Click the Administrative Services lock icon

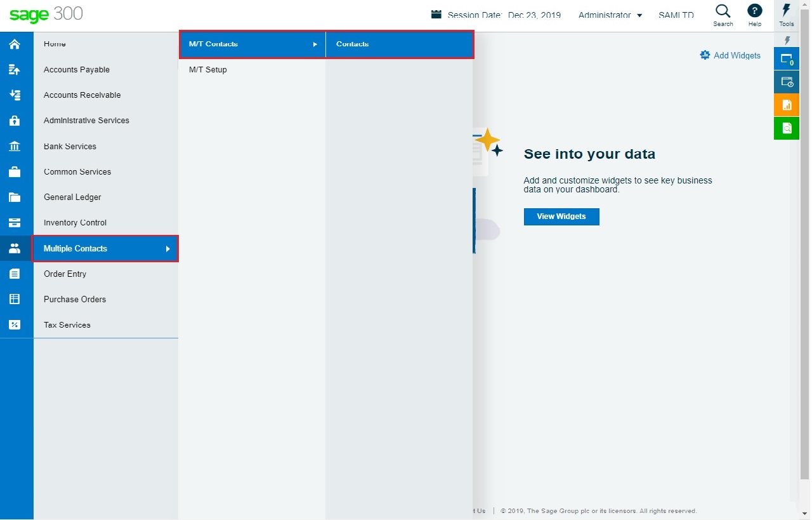15,121
